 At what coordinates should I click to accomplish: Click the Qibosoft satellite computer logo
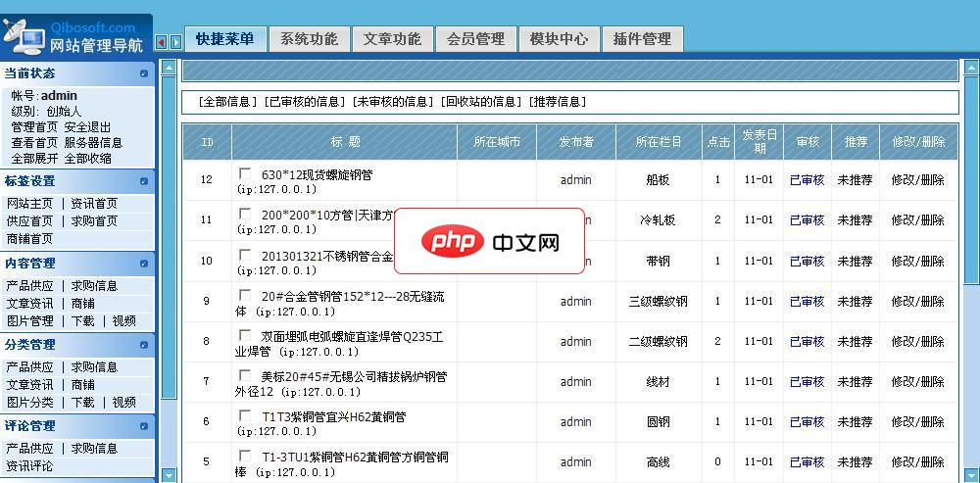(22, 36)
